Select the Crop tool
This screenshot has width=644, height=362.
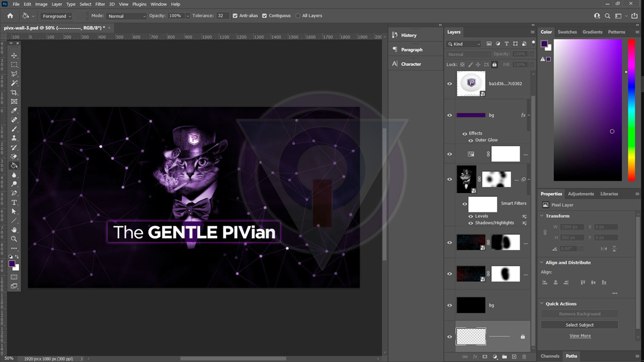[14, 92]
